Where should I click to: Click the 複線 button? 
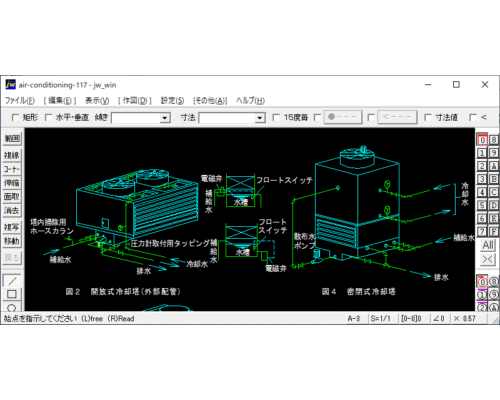pos(12,155)
